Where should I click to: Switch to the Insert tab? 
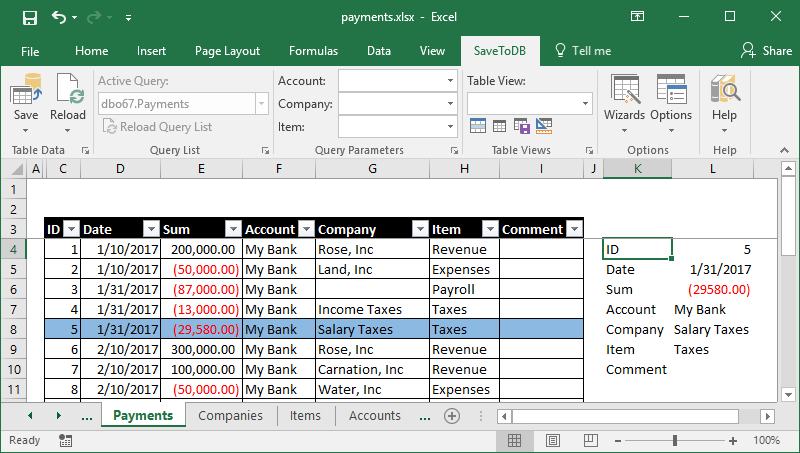151,51
